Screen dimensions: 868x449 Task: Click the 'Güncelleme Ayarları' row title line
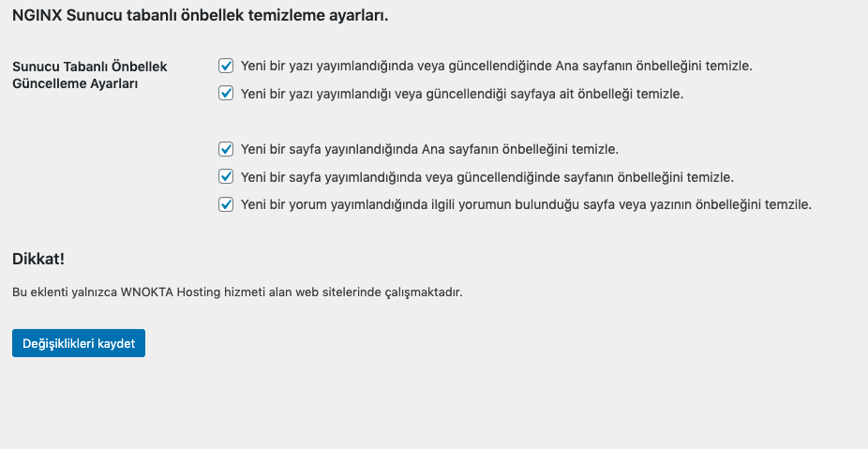(x=75, y=83)
